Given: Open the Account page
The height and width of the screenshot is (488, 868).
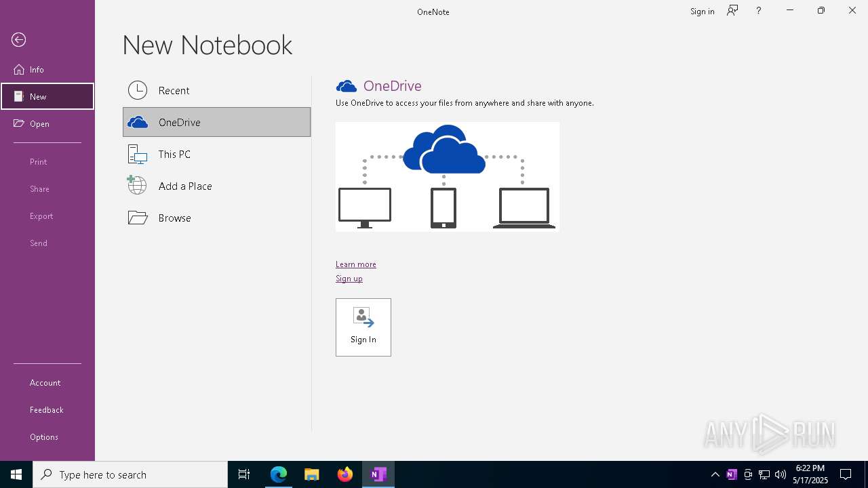Looking at the screenshot, I should pyautogui.click(x=47, y=382).
